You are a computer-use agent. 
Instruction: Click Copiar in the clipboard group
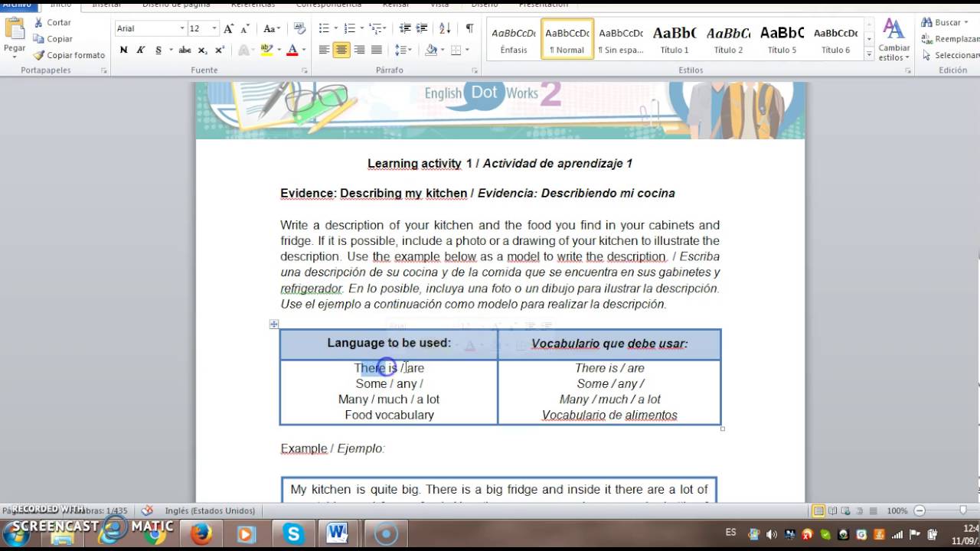click(x=53, y=39)
